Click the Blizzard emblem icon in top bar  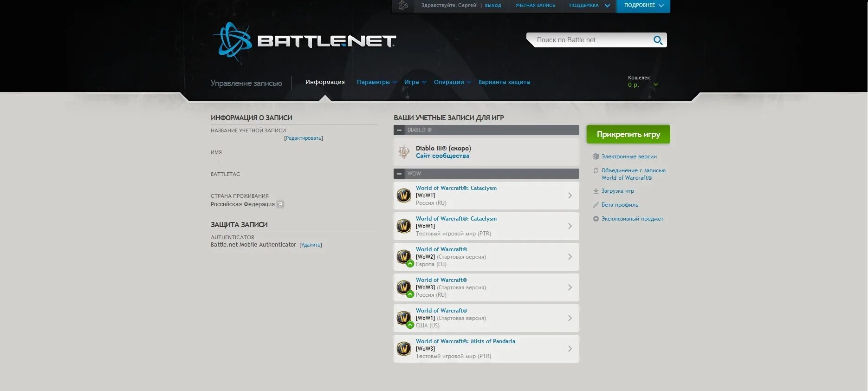click(x=403, y=6)
